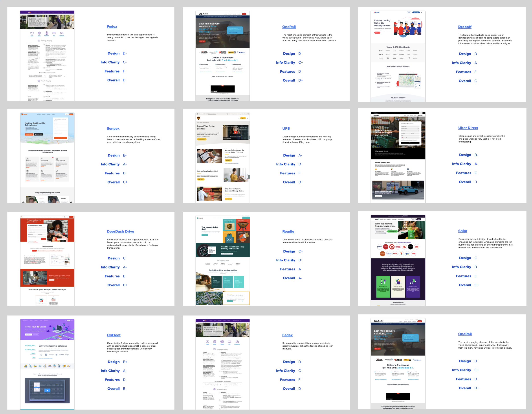Select Roadie's 'Features' grade A
Viewport: 532px width, 414px height.
[300, 269]
